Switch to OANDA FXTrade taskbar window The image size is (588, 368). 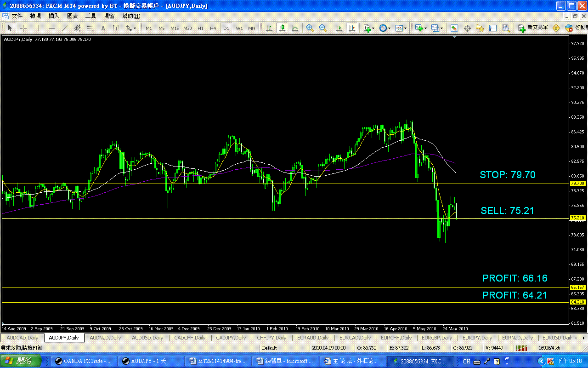pyautogui.click(x=84, y=361)
